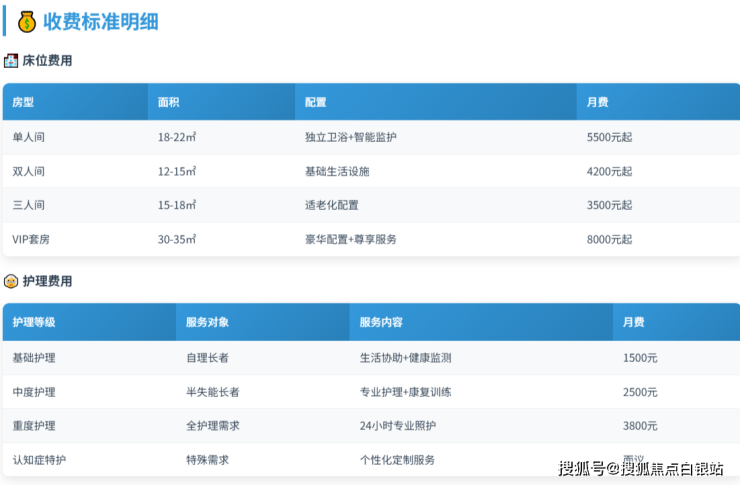Click the 护理等级 column header
This screenshot has height=485, width=740.
[34, 323]
